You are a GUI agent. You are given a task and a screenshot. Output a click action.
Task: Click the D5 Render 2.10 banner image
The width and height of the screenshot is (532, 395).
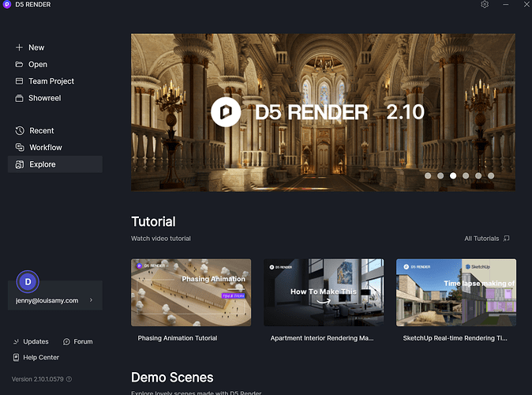coord(323,112)
